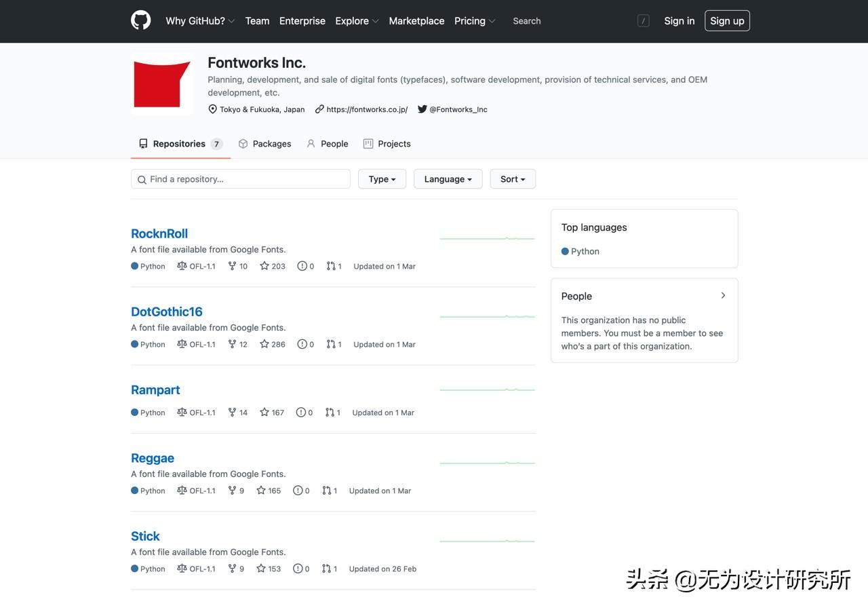Click the Top languages heading
This screenshot has width=868, height=608.
pos(594,227)
